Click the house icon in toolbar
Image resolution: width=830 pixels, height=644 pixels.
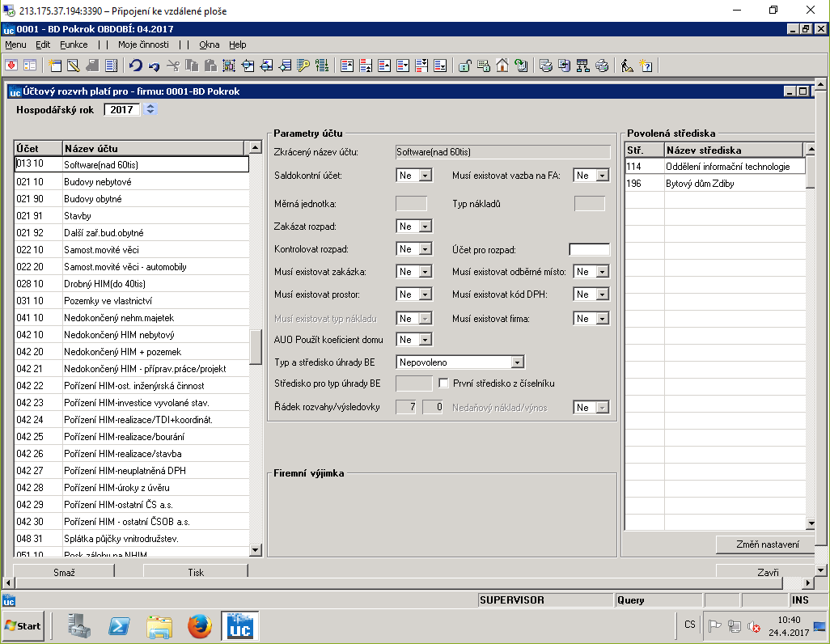(502, 66)
